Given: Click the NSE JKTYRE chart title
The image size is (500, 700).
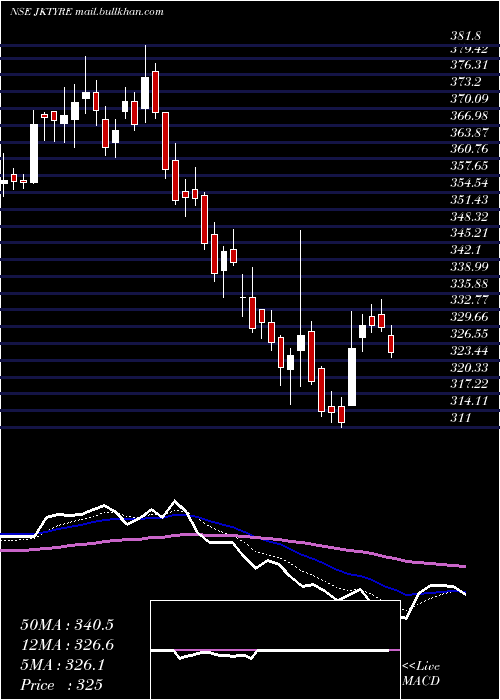Looking at the screenshot, I should (87, 12).
